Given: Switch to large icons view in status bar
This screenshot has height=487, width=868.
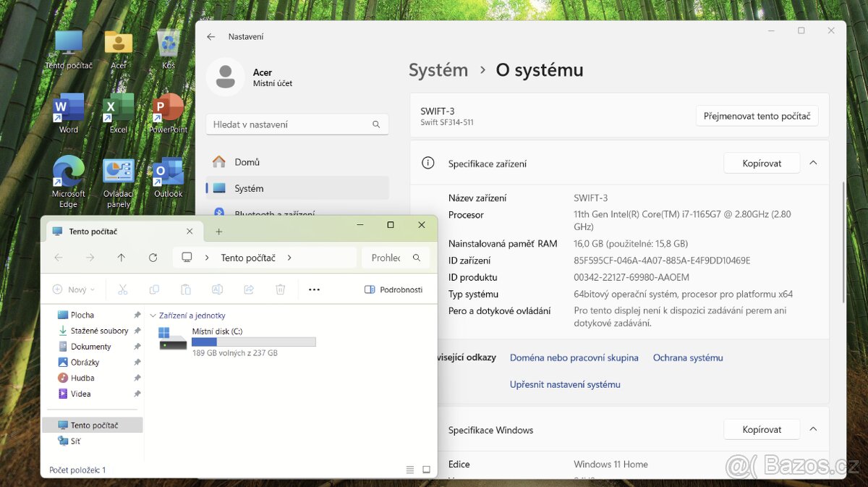Looking at the screenshot, I should [426, 470].
